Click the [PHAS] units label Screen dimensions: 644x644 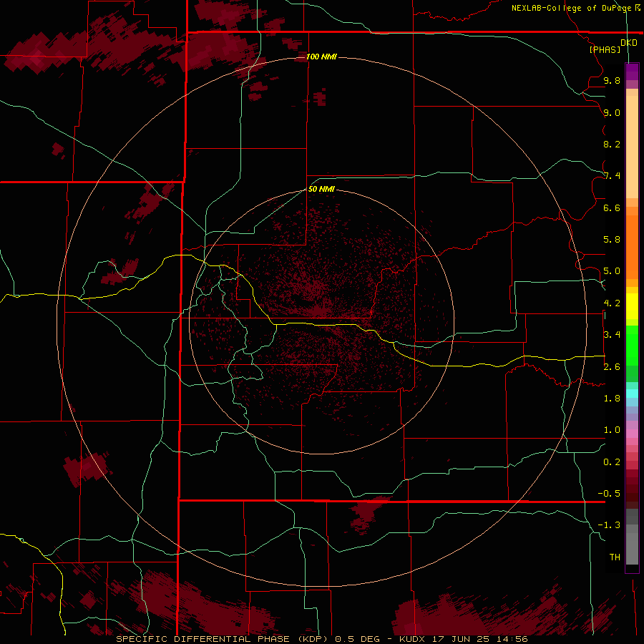(605, 49)
